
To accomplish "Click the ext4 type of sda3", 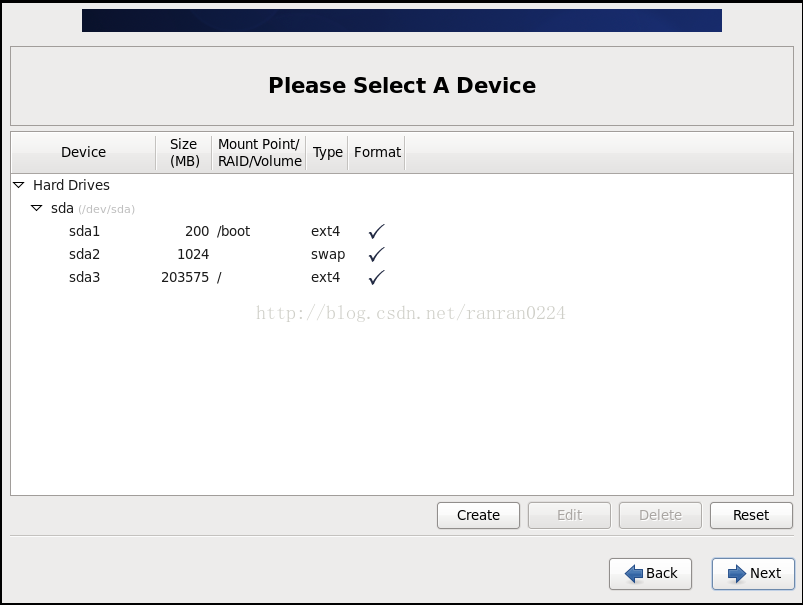I will click(x=325, y=277).
